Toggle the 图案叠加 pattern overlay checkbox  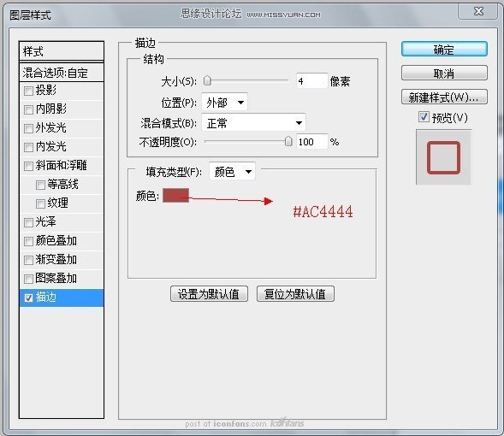tap(28, 279)
